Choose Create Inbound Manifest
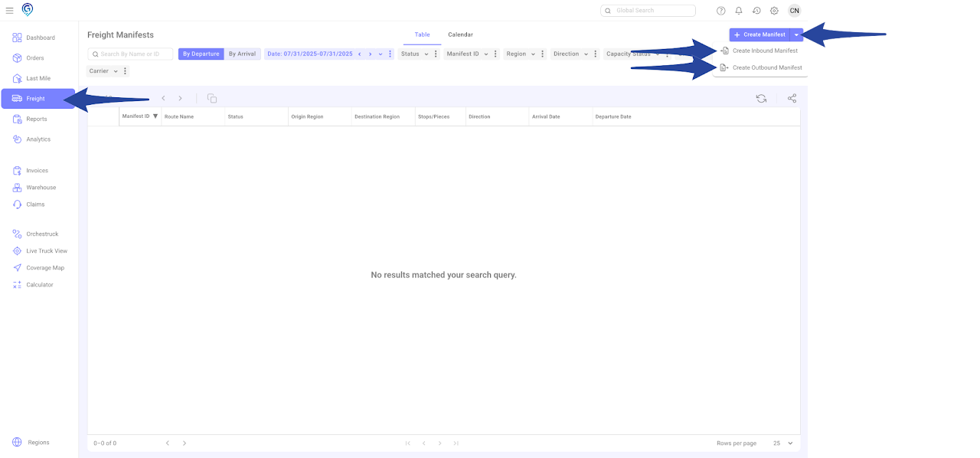980x458 pixels. 758,51
